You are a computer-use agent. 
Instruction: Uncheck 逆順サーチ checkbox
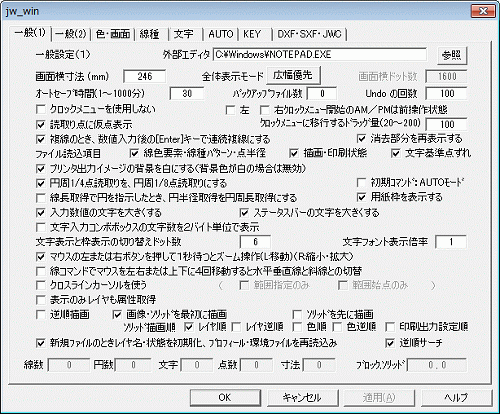[390, 342]
